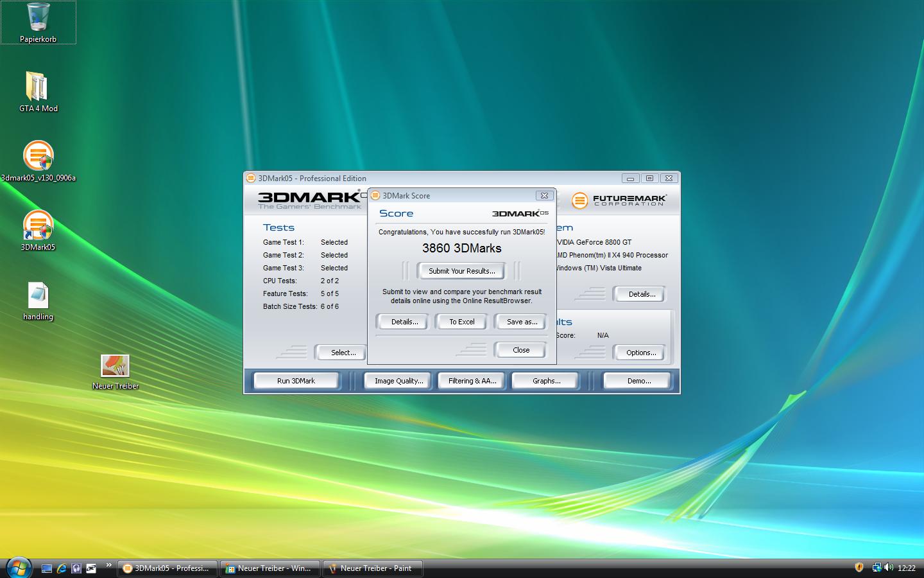Open the network tray icon
The image size is (924, 578).
[877, 568]
